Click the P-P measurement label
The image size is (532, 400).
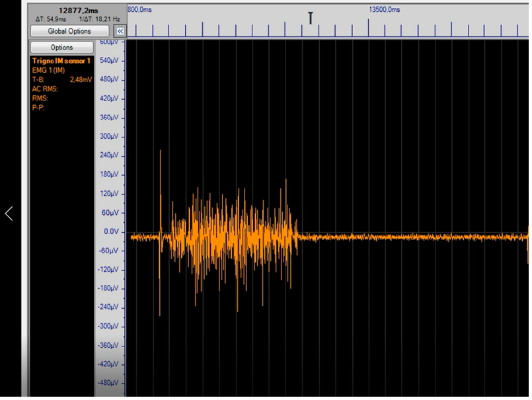tap(38, 108)
